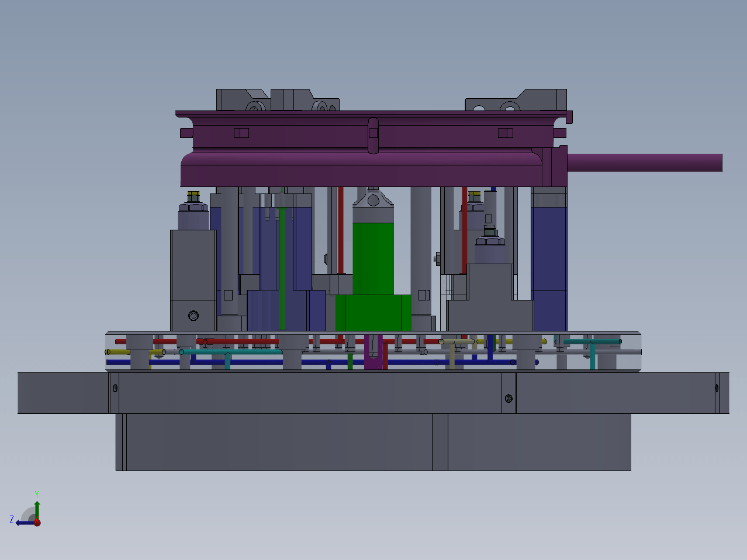747x560 pixels.
Task: Click the left rectangular slot on the purple plate
Action: [241, 133]
